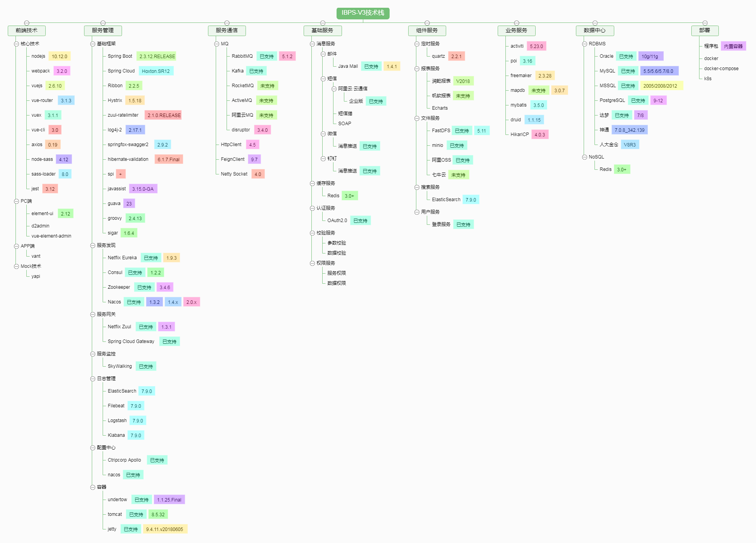Select the docker-compose node
The height and width of the screenshot is (543, 756).
click(x=722, y=69)
